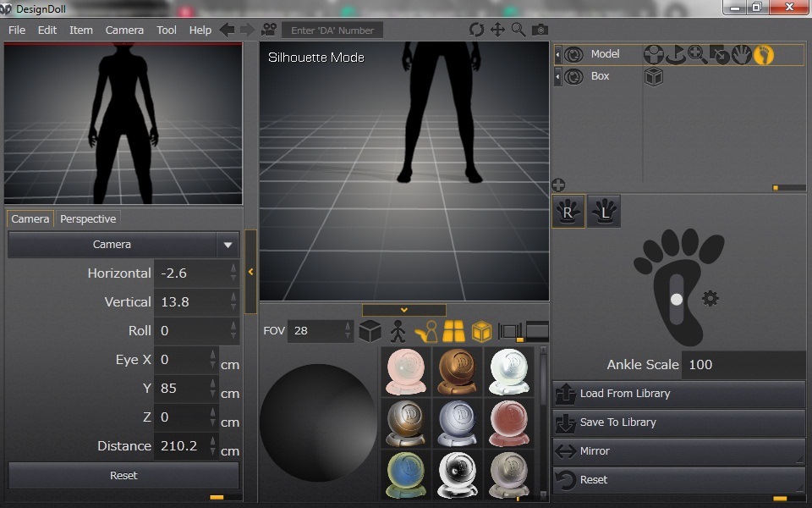Select the four-arrow pan view icon
812x508 pixels.
(497, 30)
